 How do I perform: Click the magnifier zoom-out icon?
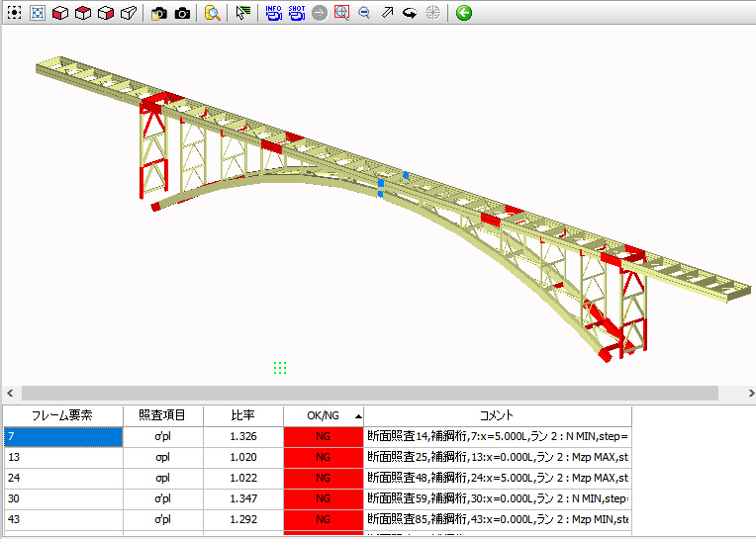click(x=364, y=13)
